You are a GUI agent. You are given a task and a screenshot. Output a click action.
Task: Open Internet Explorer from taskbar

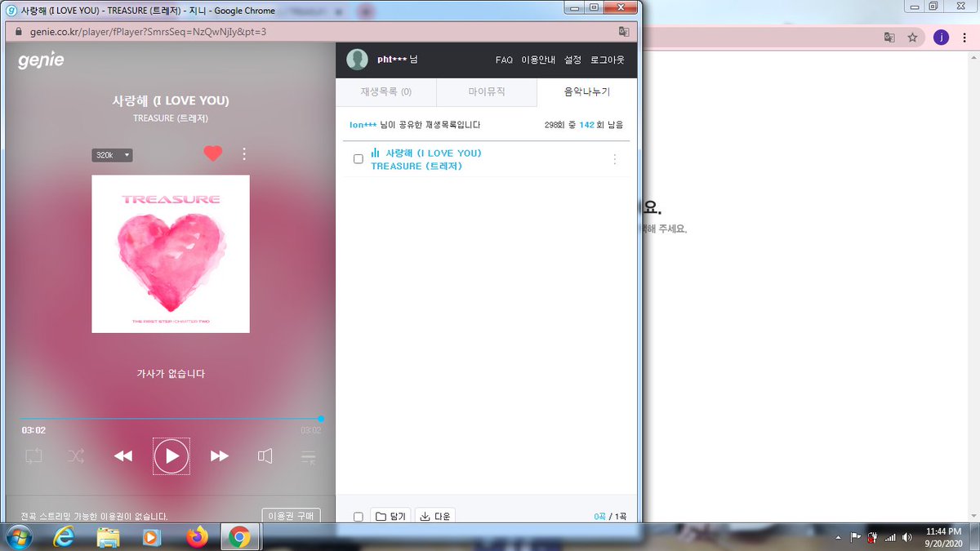65,537
